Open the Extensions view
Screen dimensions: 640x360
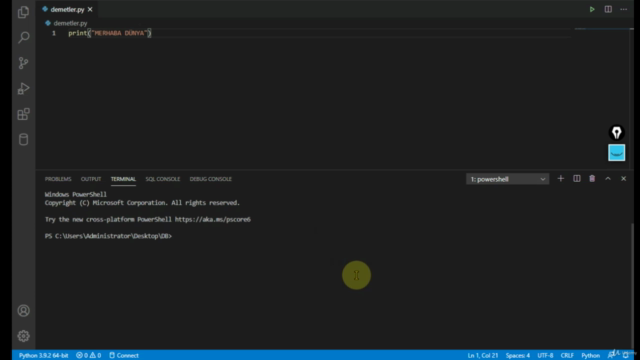[x=23, y=114]
